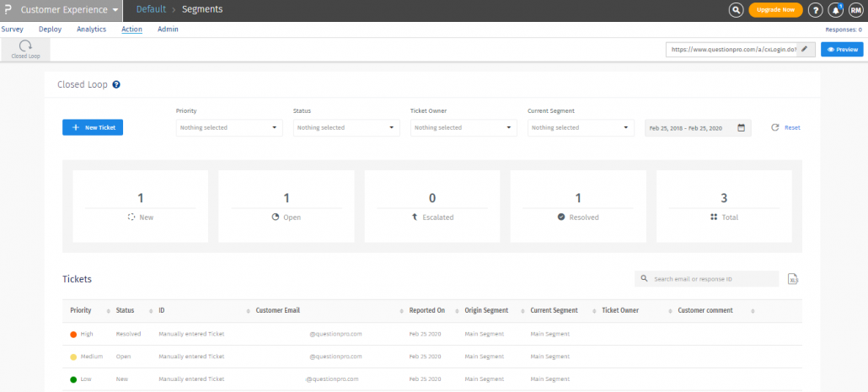Click the search email or response ID field
This screenshot has height=392, width=868.
tap(706, 278)
